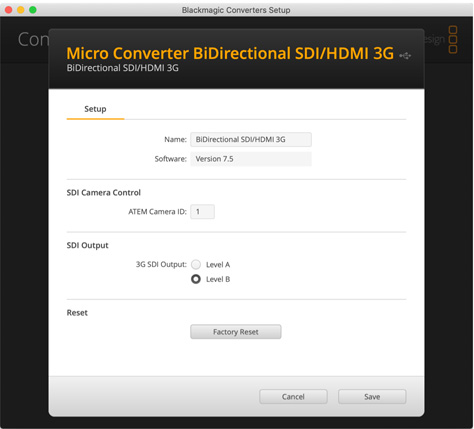The width and height of the screenshot is (474, 429).
Task: Click the SDI Camera Control section heading
Action: 104,193
